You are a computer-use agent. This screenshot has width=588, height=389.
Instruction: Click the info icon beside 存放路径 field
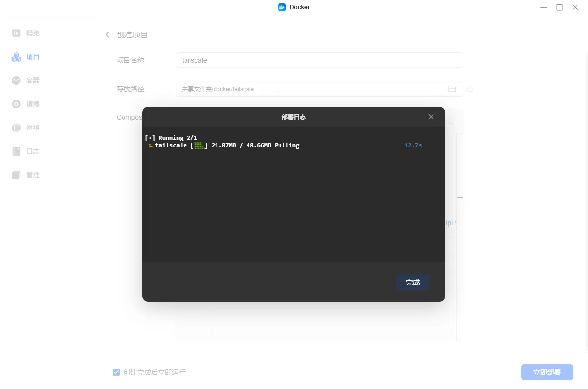point(470,89)
